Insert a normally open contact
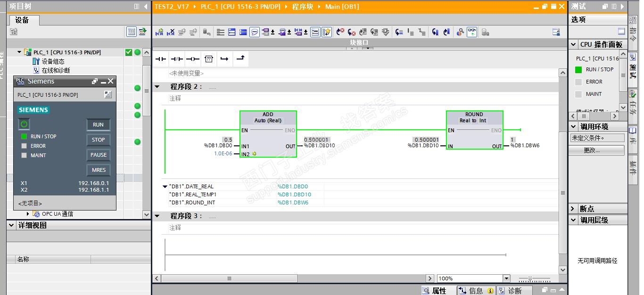 (x=161, y=59)
